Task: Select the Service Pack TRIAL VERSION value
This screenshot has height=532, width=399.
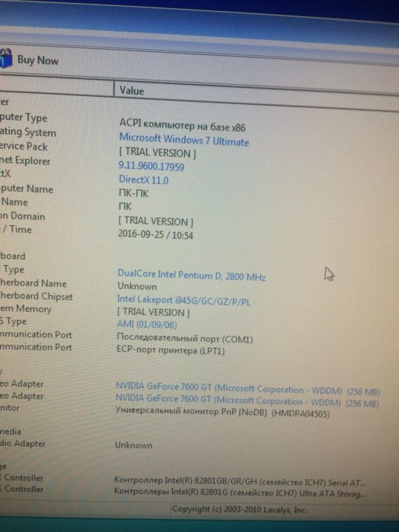Action: point(157,153)
